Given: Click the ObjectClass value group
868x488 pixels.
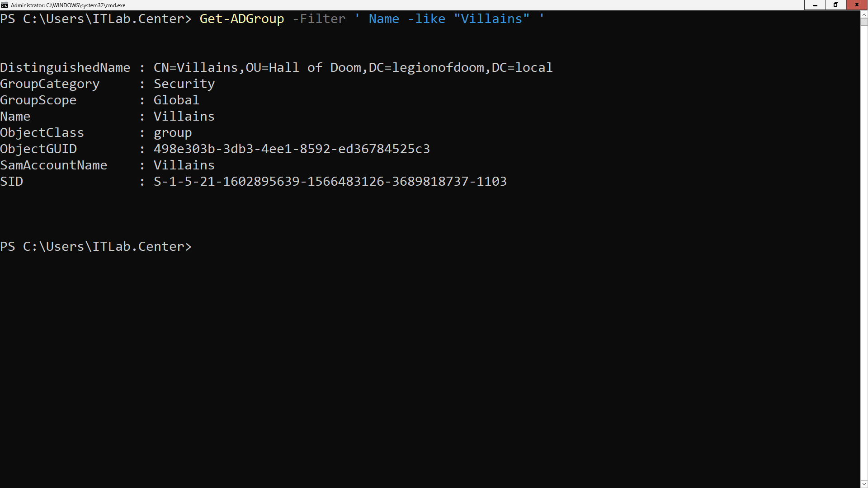Looking at the screenshot, I should pos(172,133).
